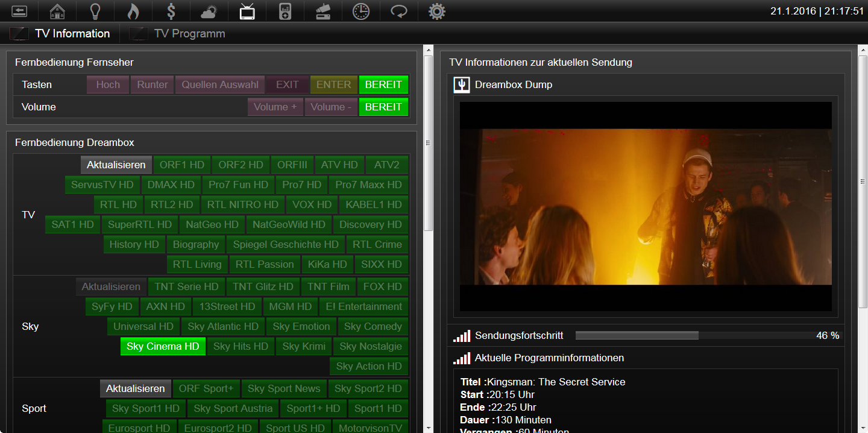Open the cards icon in top bar

[323, 11]
